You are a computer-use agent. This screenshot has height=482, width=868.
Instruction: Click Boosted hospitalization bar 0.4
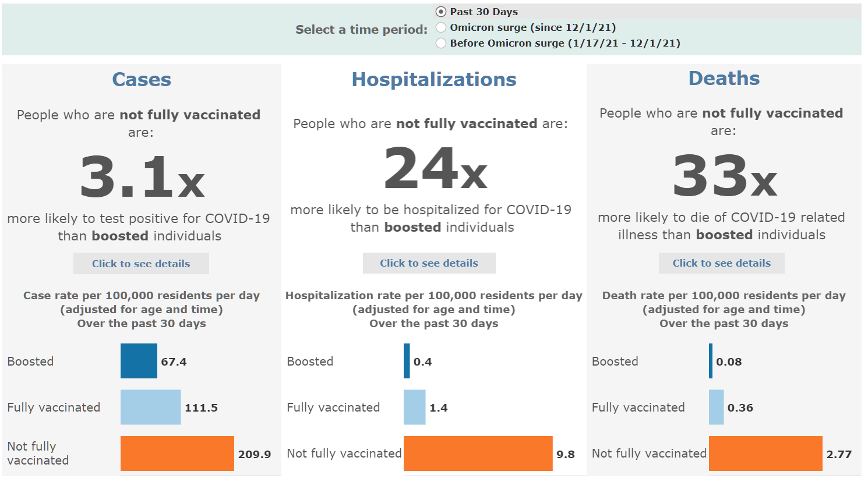pos(407,361)
